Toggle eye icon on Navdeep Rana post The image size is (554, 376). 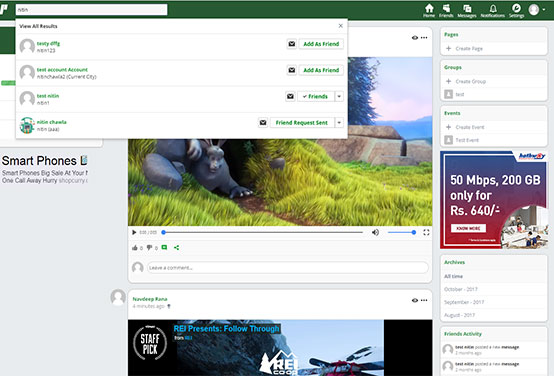click(x=415, y=300)
